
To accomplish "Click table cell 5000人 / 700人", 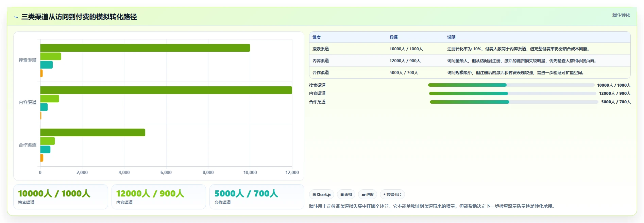I will 404,73.
